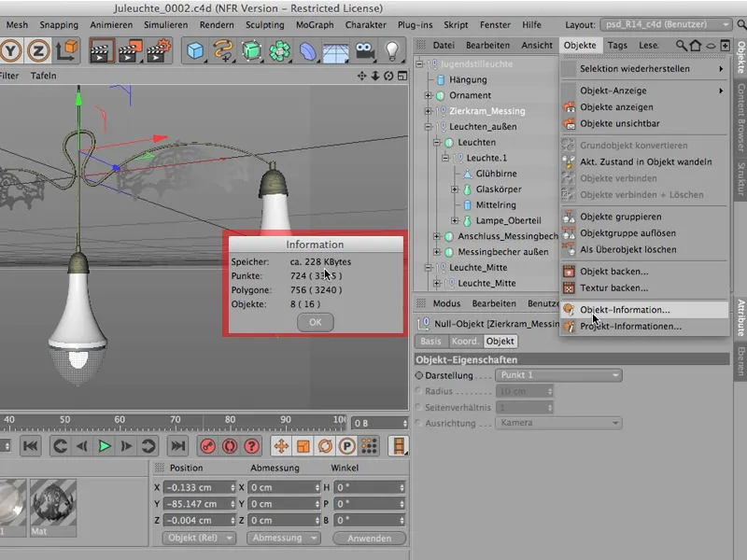Jump to the start of the timeline
The height and width of the screenshot is (560, 747).
click(31, 446)
